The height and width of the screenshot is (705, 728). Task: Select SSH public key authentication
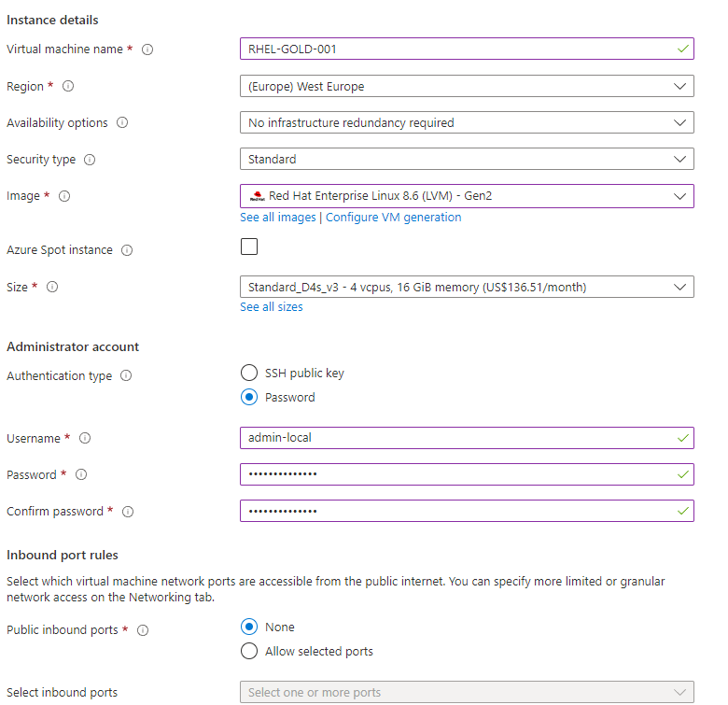pos(249,373)
